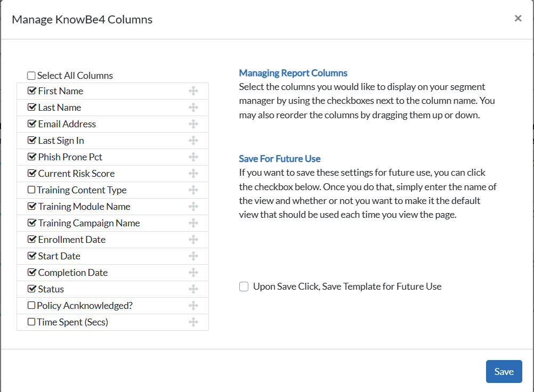Click the move handle beside Email Address
The height and width of the screenshot is (392, 534).
pyautogui.click(x=193, y=124)
